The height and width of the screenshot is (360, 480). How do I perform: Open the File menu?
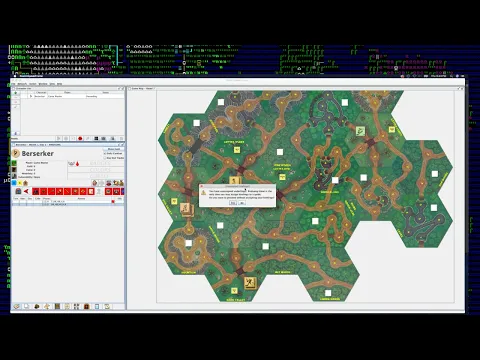(x=14, y=84)
